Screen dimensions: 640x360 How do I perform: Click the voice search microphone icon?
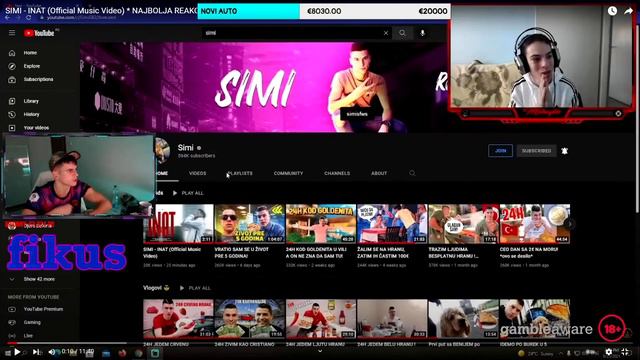pyautogui.click(x=422, y=33)
